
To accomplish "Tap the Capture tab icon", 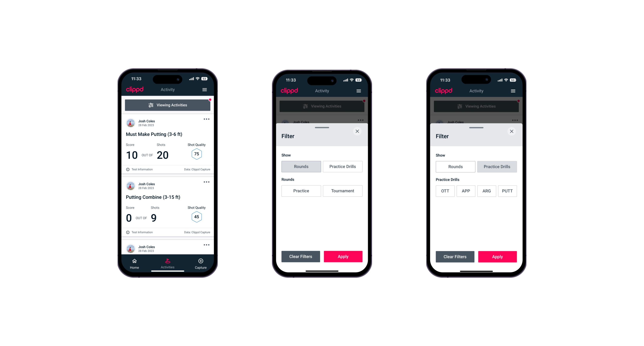I will click(201, 262).
